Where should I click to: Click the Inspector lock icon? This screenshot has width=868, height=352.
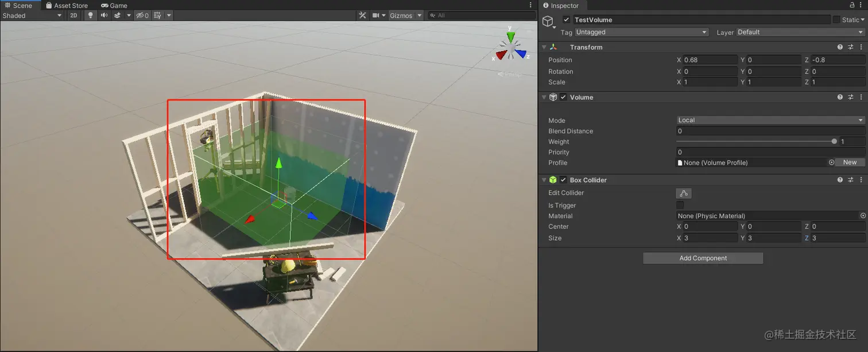[x=851, y=5]
